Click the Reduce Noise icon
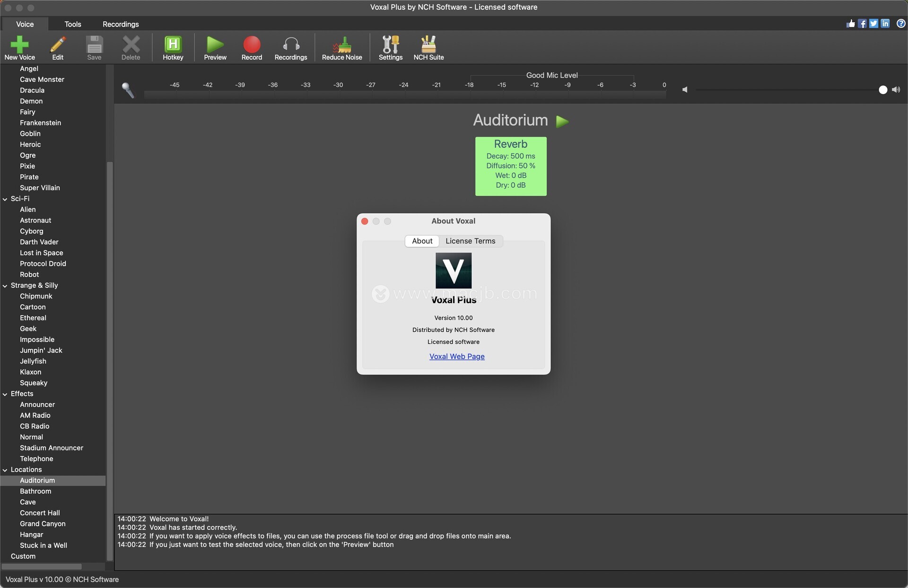 (x=342, y=44)
